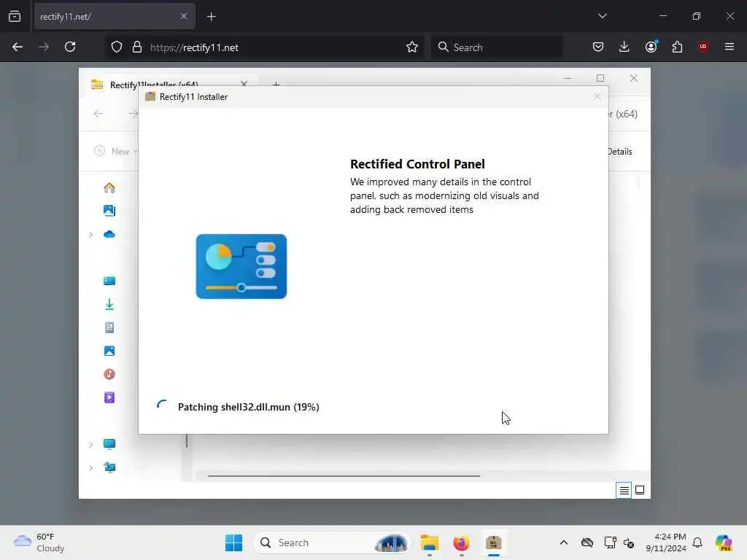Click 'Rectified Control Panel' heading
This screenshot has width=747, height=560.
(x=417, y=164)
